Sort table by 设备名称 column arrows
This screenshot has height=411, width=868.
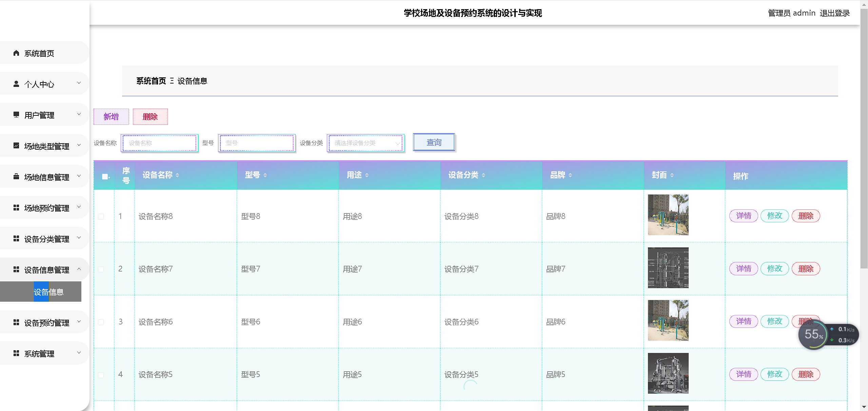[x=177, y=175]
